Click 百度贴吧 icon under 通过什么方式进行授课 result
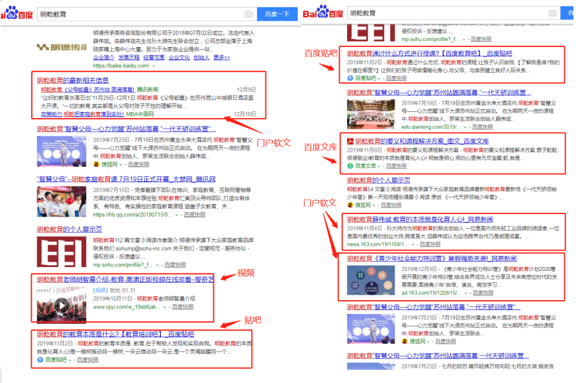 click(350, 78)
